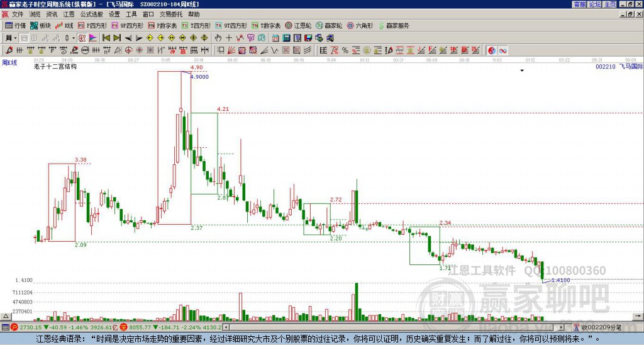Step chart right with black arrow
This screenshot has height=345, width=644.
pos(139,38)
